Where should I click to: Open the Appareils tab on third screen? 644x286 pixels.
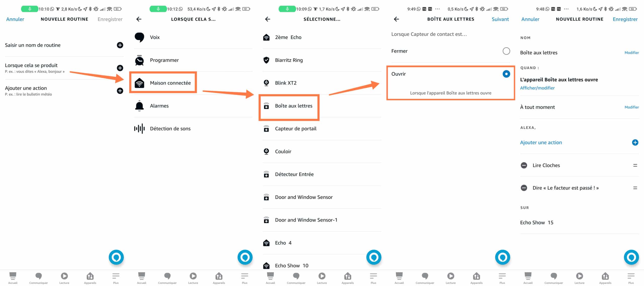point(348,278)
